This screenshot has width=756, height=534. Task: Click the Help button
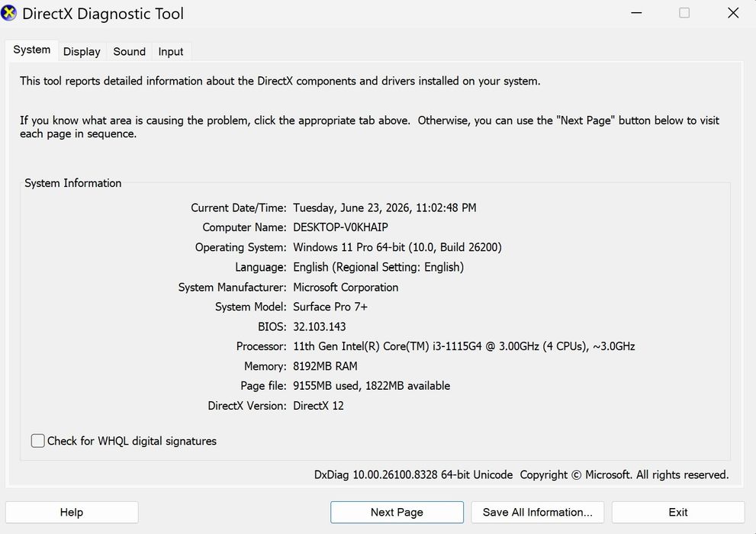click(x=72, y=513)
